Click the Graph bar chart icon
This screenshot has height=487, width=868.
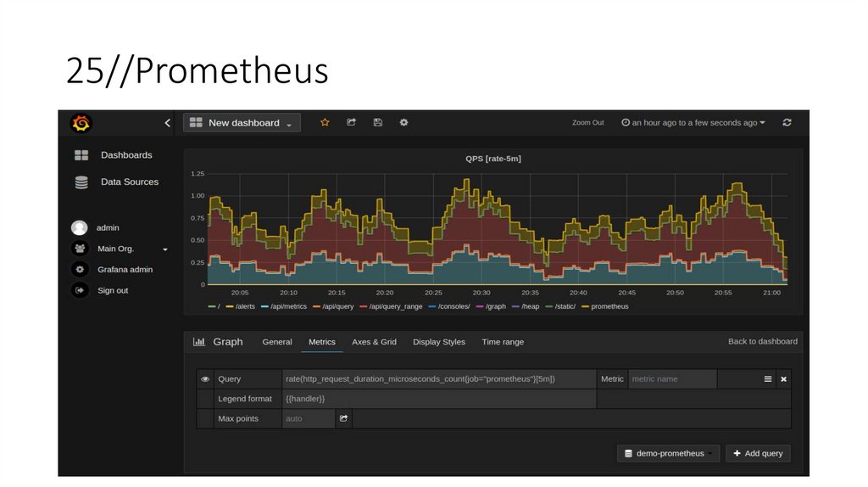point(198,342)
